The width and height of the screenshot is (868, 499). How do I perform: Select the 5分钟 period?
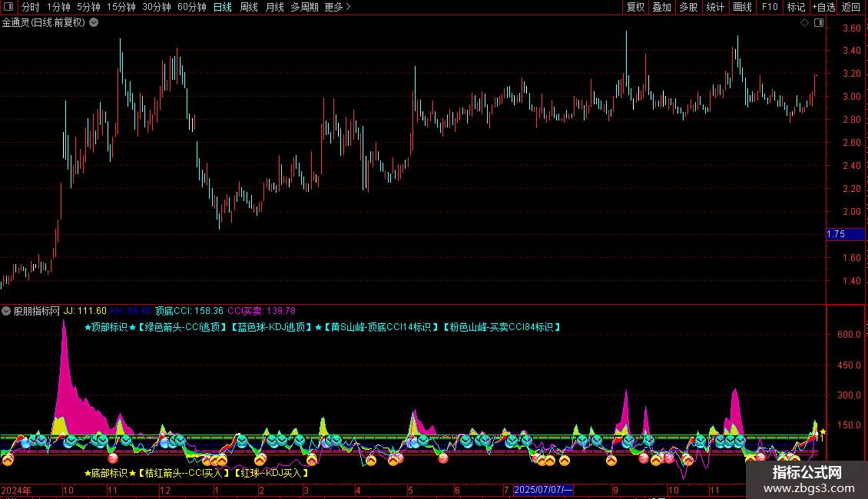click(x=88, y=7)
